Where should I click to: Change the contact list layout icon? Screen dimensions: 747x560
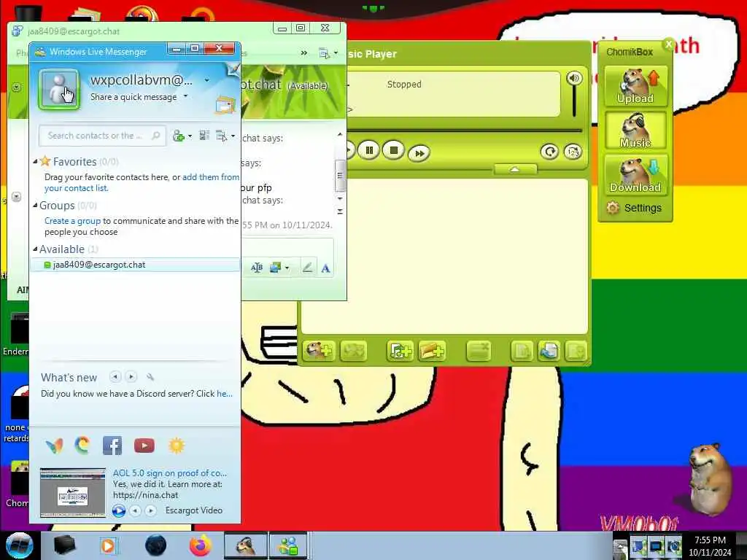pyautogui.click(x=204, y=136)
